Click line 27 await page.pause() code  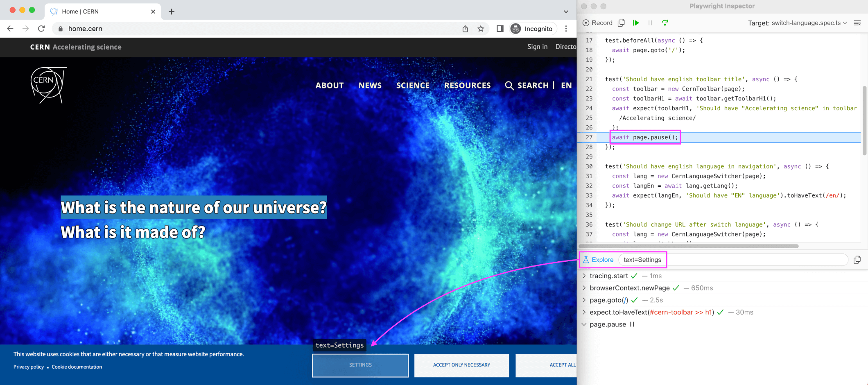pos(645,137)
